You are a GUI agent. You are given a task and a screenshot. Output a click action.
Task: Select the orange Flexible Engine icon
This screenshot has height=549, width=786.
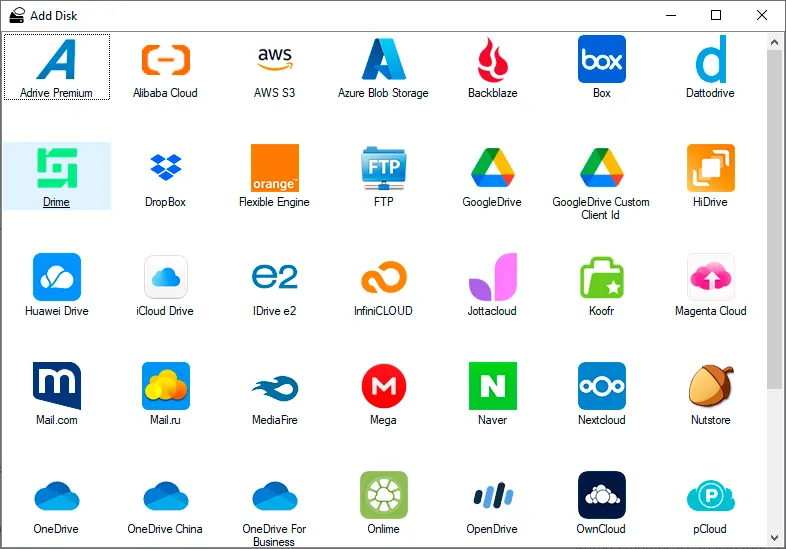275,168
